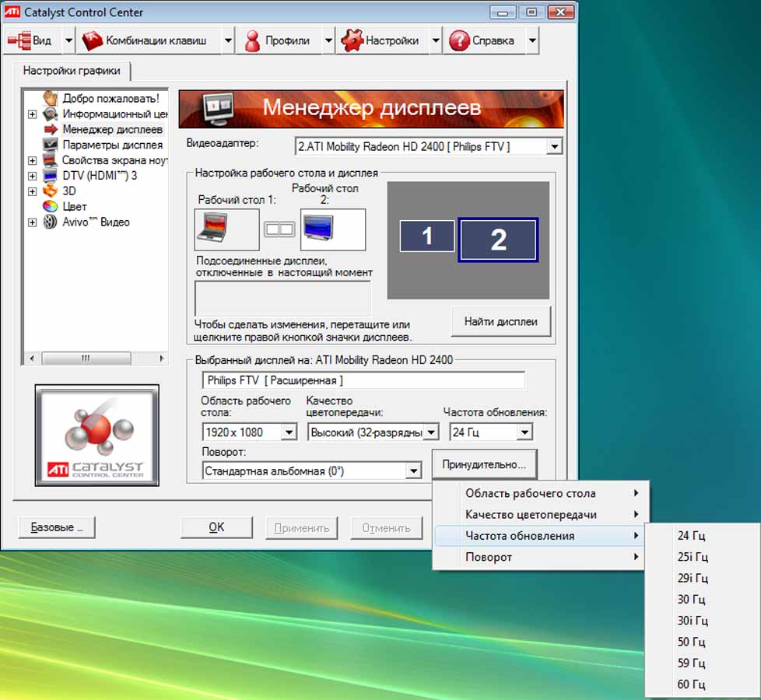Open the Настройки gear icon

tap(352, 40)
